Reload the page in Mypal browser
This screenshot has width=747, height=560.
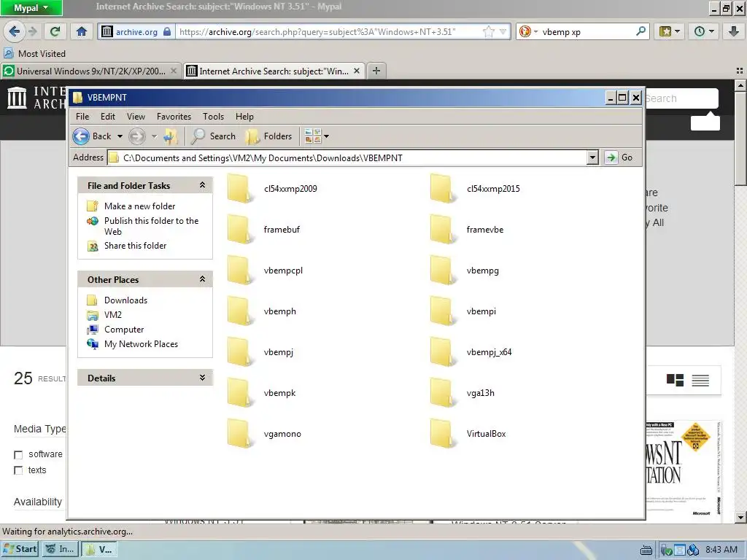tap(55, 32)
